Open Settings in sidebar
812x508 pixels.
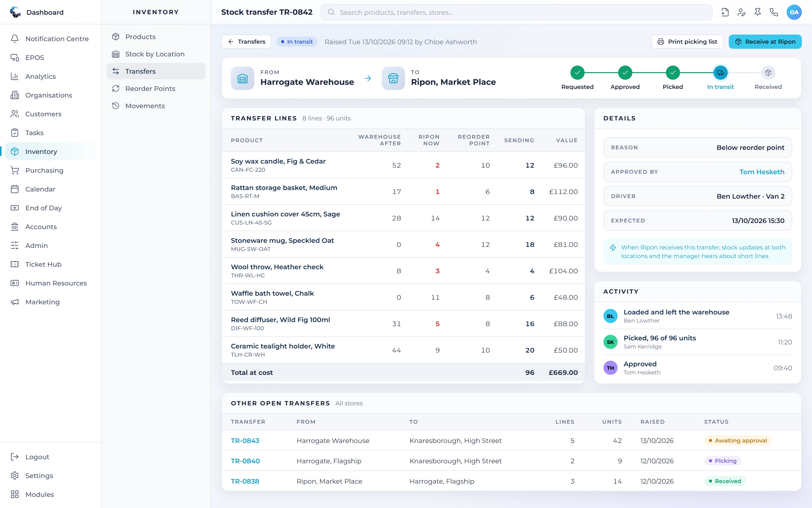click(x=50, y=476)
